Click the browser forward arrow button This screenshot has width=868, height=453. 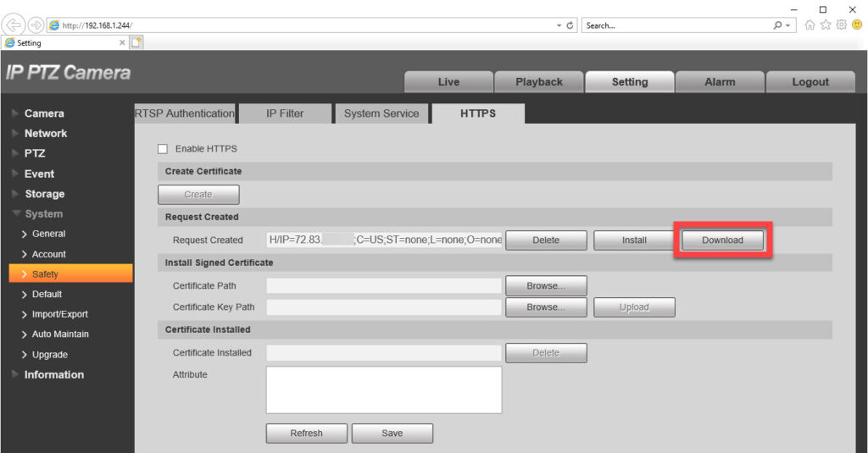pyautogui.click(x=37, y=25)
